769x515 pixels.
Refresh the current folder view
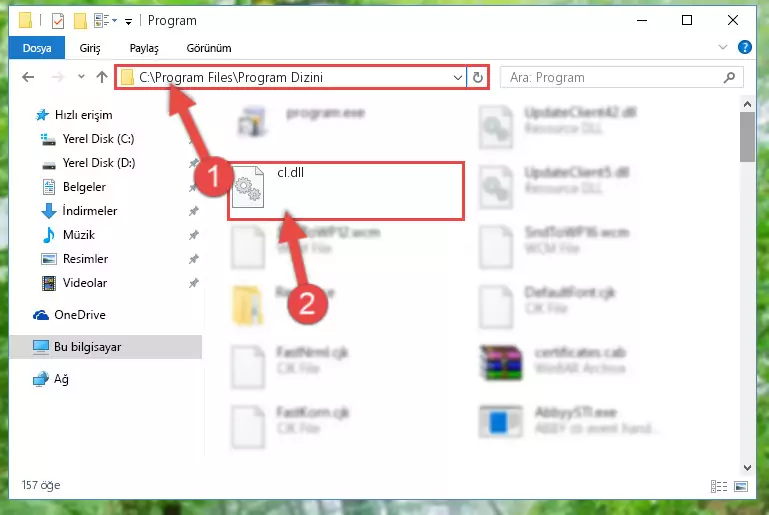(x=478, y=77)
